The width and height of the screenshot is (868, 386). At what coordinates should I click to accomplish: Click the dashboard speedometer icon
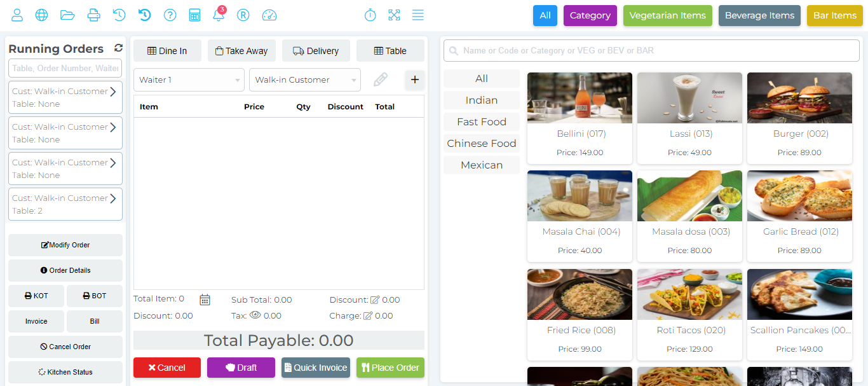tap(269, 15)
